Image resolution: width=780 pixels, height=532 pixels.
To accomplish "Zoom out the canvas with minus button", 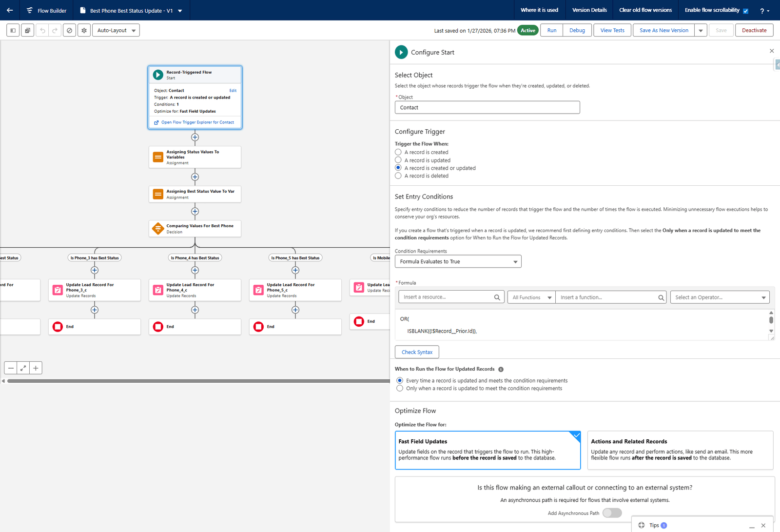I will click(x=11, y=368).
